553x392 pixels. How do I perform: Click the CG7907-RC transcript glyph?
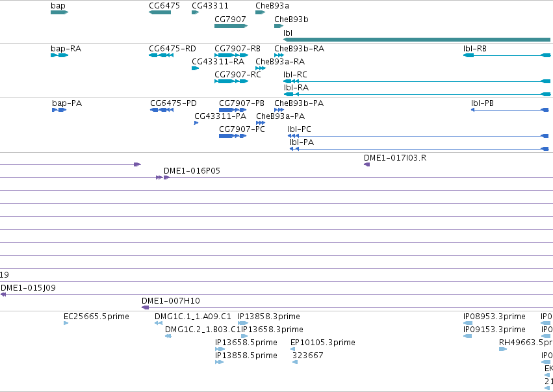[x=231, y=81]
